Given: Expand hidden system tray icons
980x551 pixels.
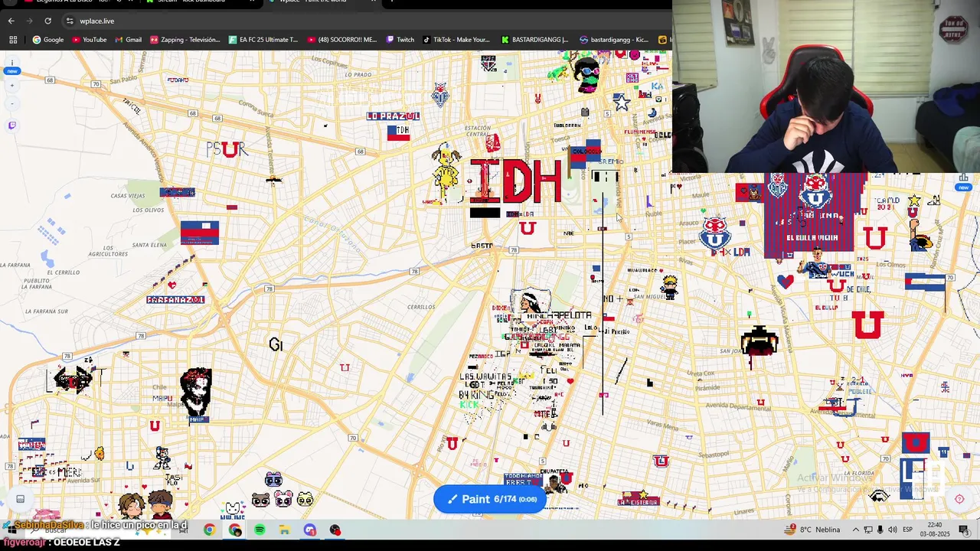Looking at the screenshot, I should tap(856, 530).
